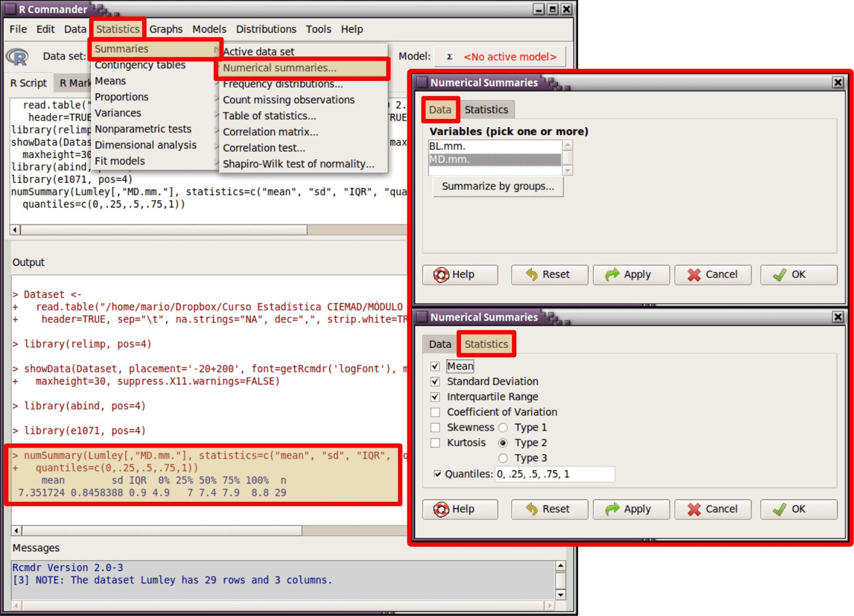Screen dimensions: 854x616
Task: Expand the Means submenu
Action: pyautogui.click(x=155, y=81)
